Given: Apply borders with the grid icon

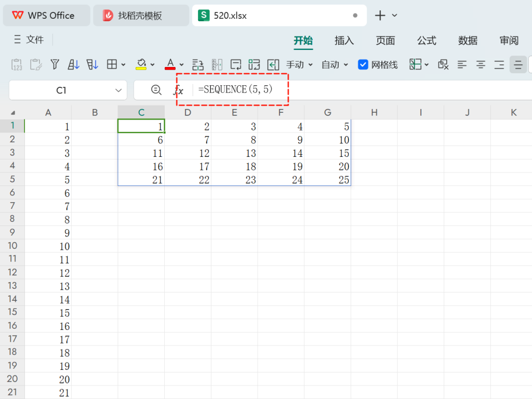Looking at the screenshot, I should (x=112, y=64).
